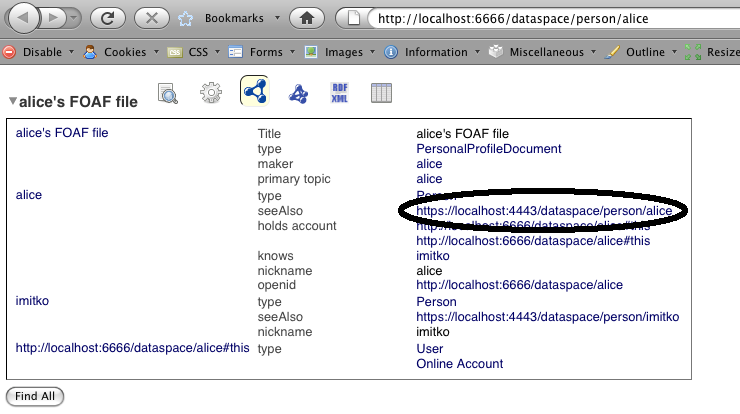The image size is (740, 414).
Task: Open the Cookies toolbar menu
Action: (x=124, y=51)
